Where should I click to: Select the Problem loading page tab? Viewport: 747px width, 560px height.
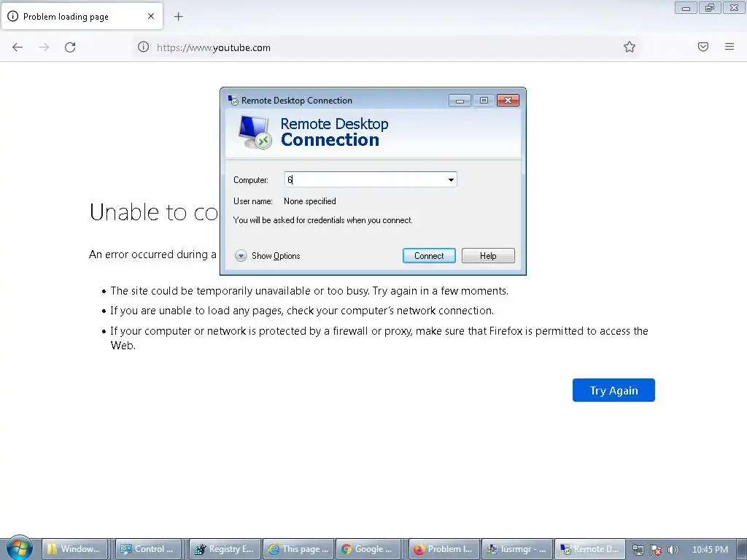pos(82,17)
